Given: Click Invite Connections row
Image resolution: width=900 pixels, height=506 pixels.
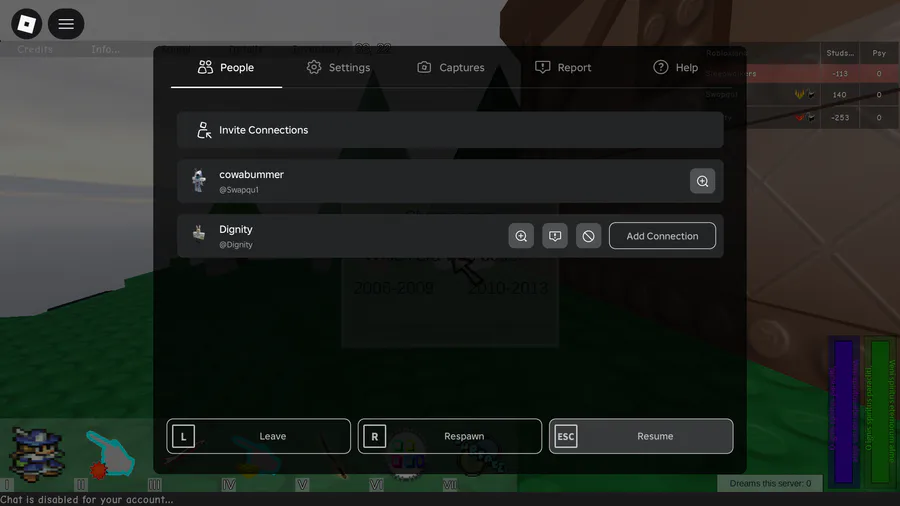Looking at the screenshot, I should click(x=450, y=130).
